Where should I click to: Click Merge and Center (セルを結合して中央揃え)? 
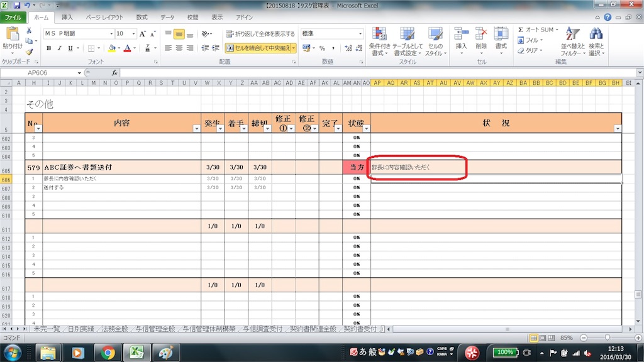click(258, 48)
